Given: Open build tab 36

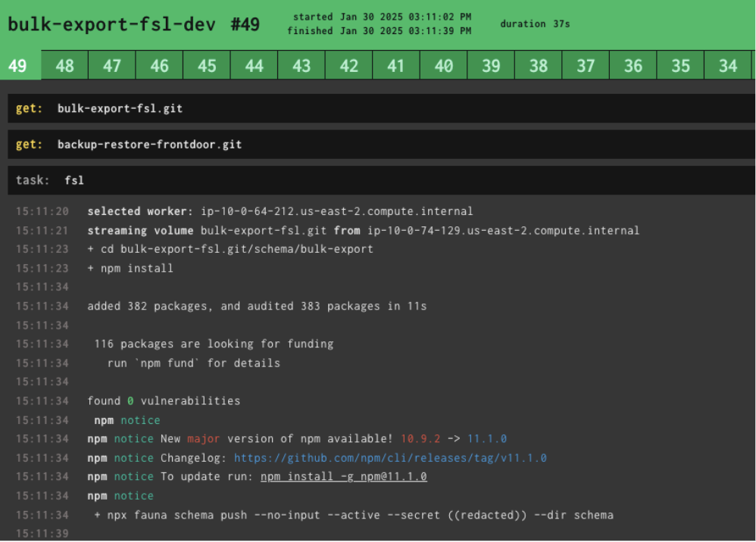Looking at the screenshot, I should click(633, 65).
